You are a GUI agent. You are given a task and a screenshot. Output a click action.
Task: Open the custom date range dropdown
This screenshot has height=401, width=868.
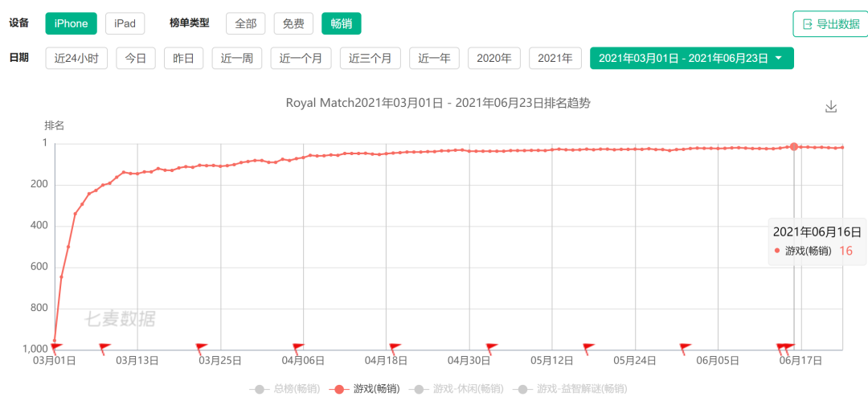(x=691, y=58)
